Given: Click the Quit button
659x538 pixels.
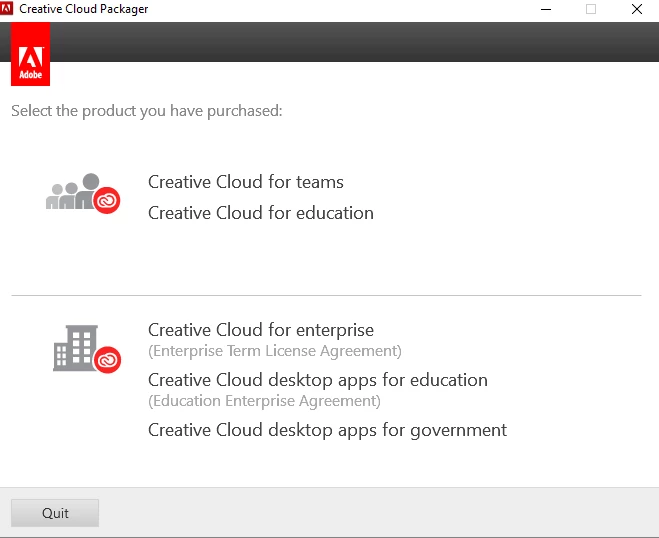Looking at the screenshot, I should coord(55,513).
